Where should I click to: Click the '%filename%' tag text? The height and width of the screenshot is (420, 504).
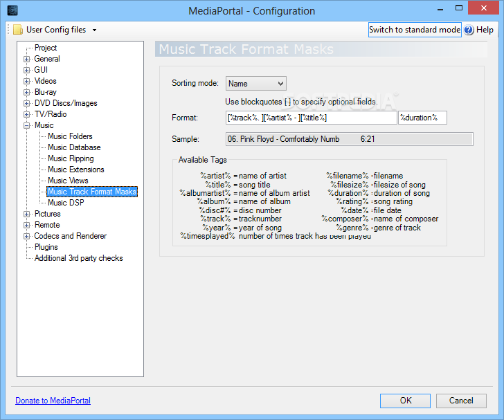pyautogui.click(x=348, y=176)
